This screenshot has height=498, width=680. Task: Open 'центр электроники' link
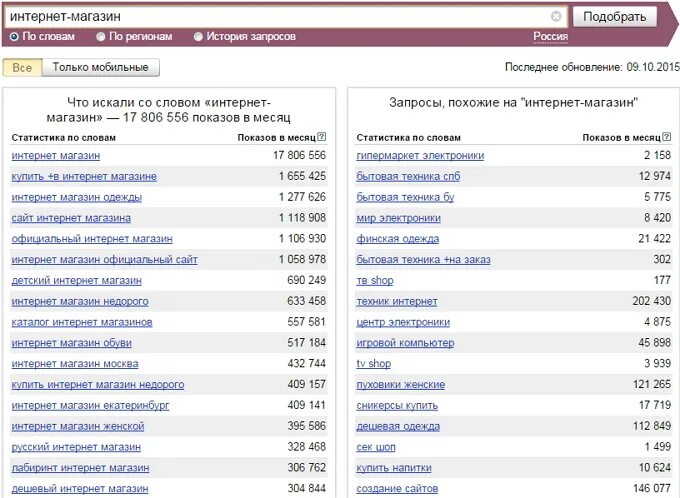click(403, 322)
